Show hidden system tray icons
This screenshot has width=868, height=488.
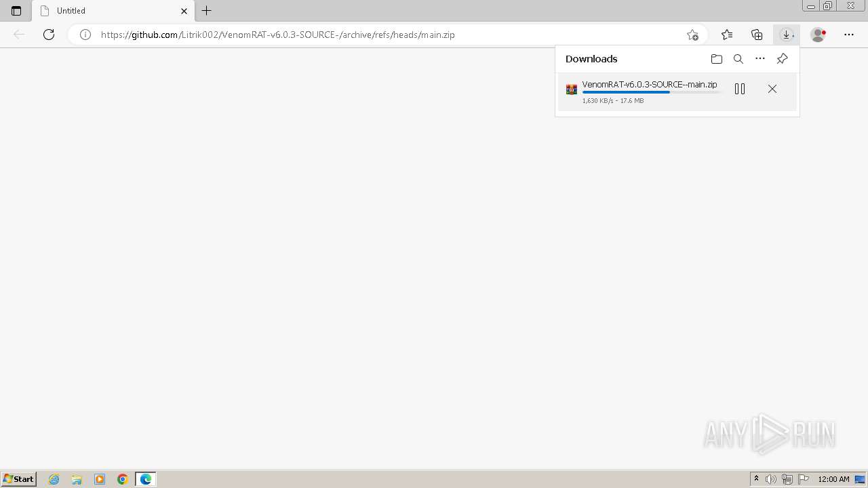757,479
